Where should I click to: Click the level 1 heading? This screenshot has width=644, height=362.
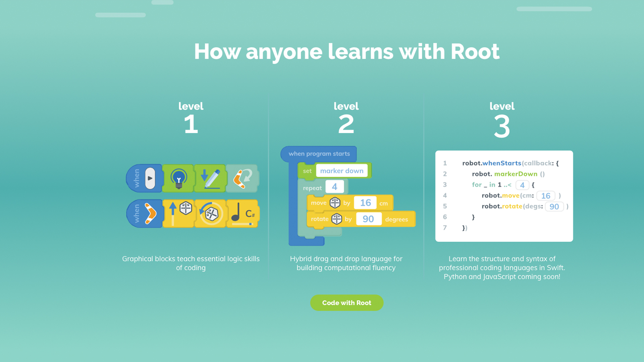(191, 118)
